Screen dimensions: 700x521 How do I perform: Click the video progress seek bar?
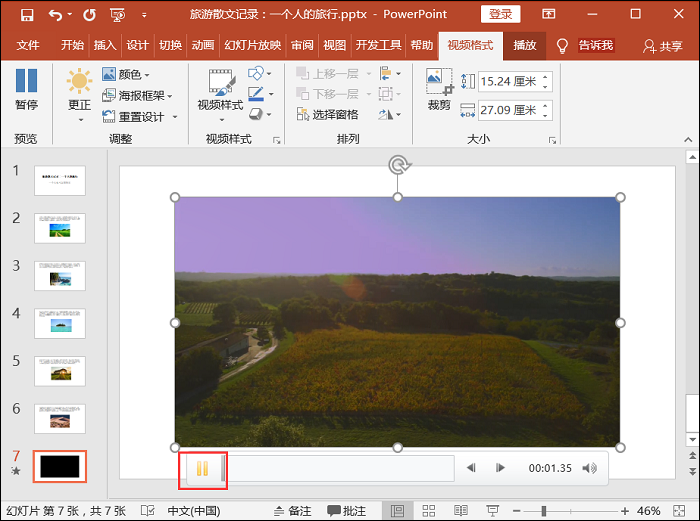340,468
